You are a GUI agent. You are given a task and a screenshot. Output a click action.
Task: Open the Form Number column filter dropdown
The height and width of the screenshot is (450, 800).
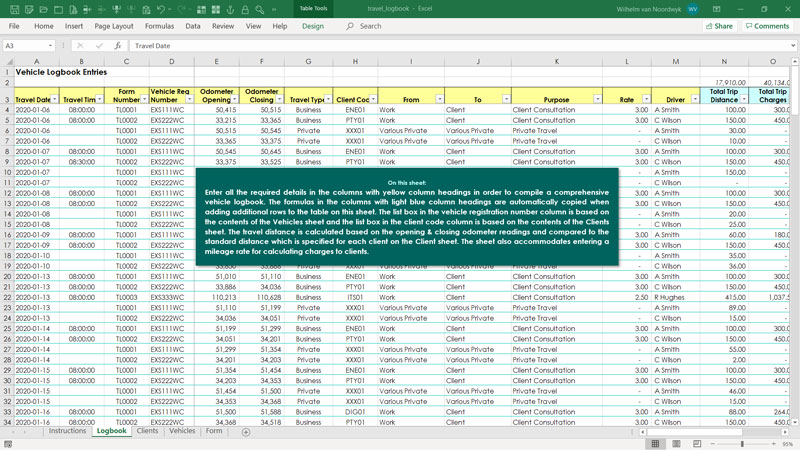tap(144, 99)
